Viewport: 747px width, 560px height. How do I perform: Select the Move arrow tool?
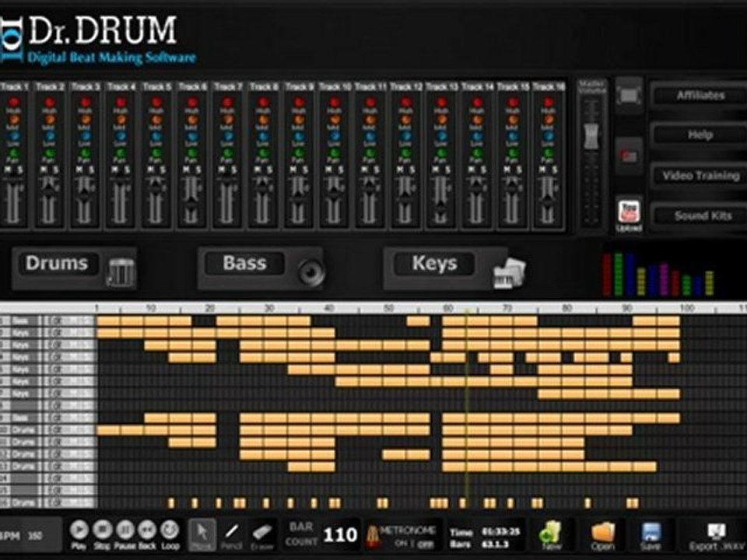click(202, 534)
